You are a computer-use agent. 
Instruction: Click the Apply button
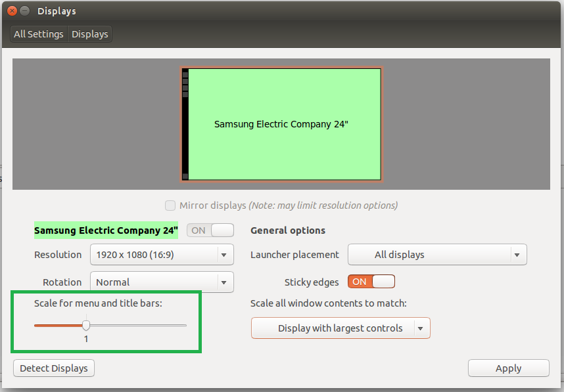coord(508,368)
